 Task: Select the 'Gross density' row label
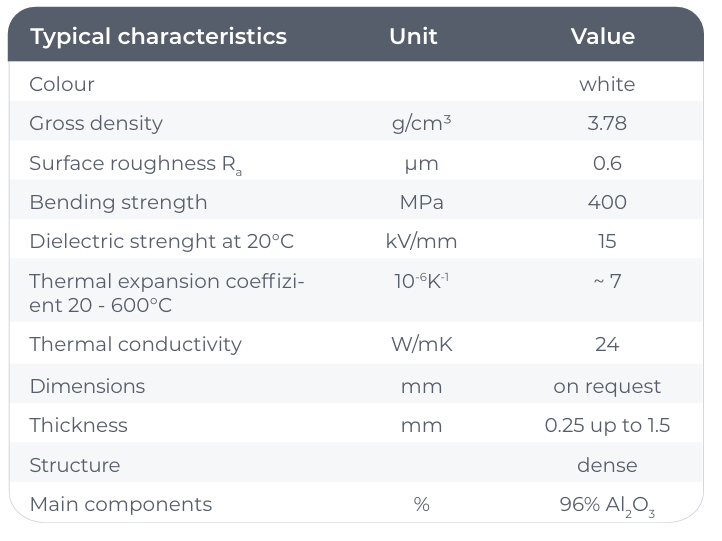(96, 124)
